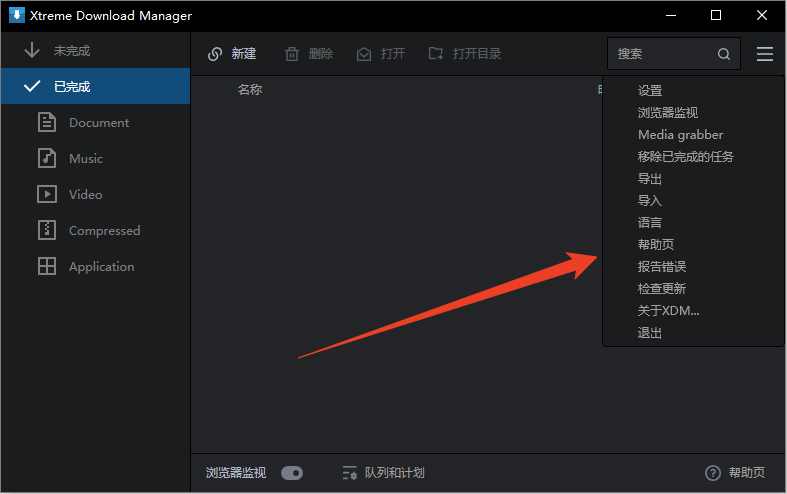The height and width of the screenshot is (494, 787).
Task: Click the help question mark icon
Action: tap(713, 473)
